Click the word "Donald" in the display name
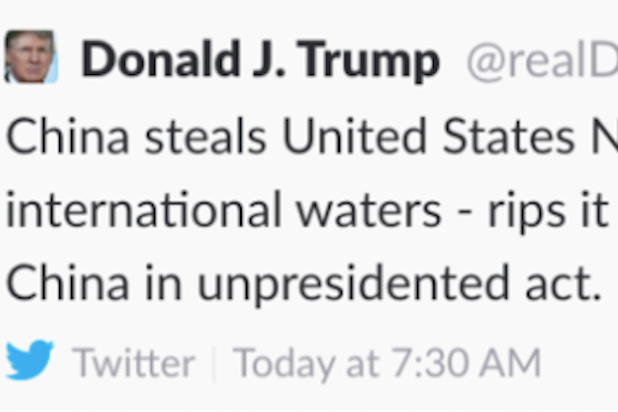This screenshot has height=412, width=618. [160, 60]
